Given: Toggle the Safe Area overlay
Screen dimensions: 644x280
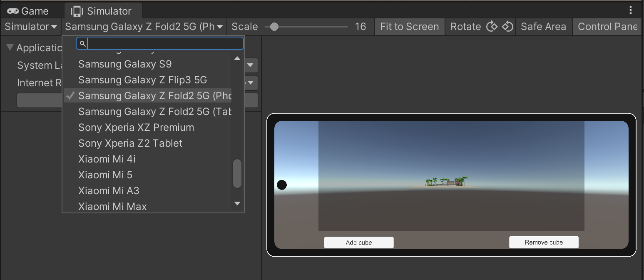Looking at the screenshot, I should [x=543, y=27].
